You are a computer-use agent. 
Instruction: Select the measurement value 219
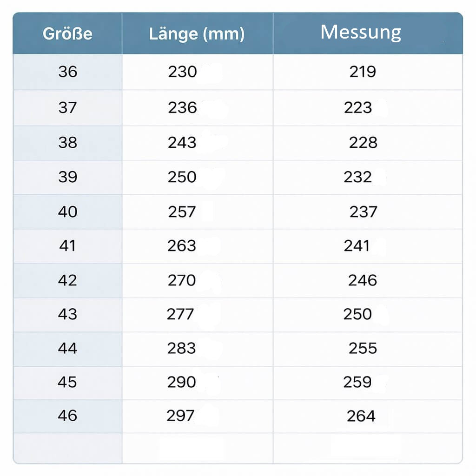[x=363, y=72]
